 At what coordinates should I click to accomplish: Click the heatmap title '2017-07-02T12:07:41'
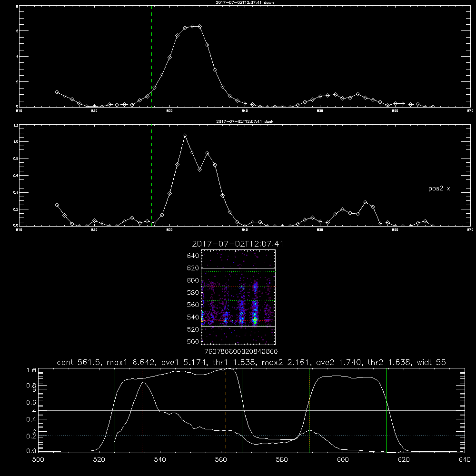coord(238,244)
